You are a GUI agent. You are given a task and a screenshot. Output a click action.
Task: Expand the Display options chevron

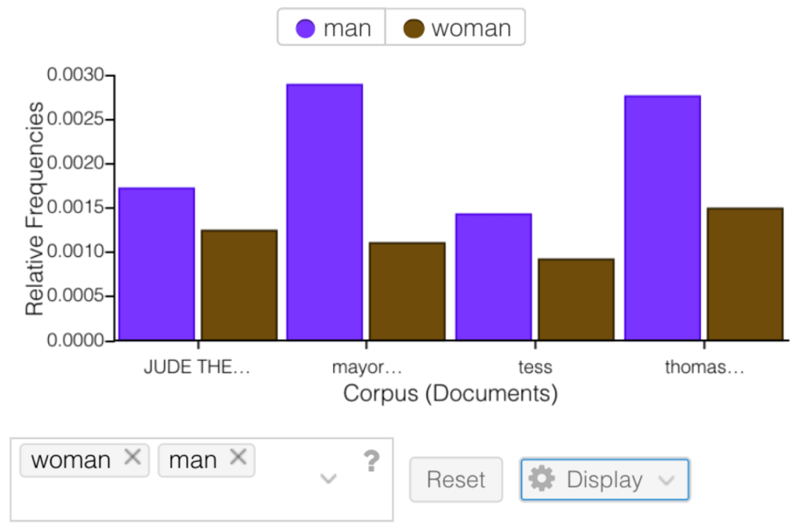(665, 480)
